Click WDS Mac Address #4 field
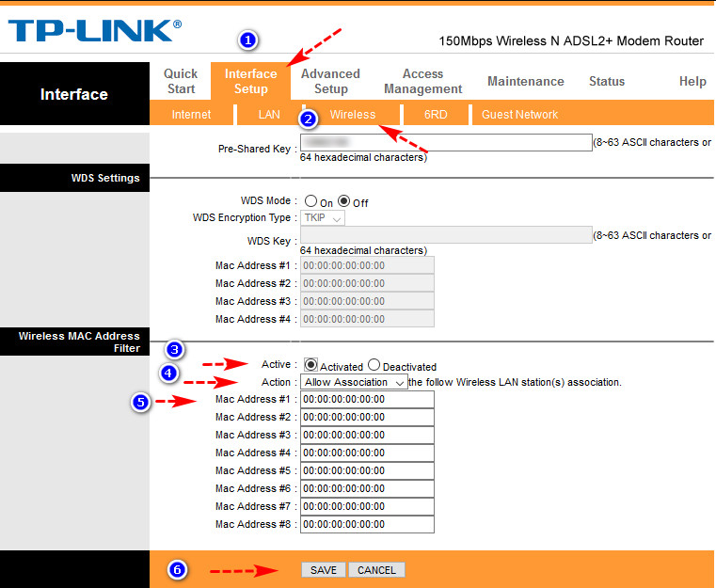Screen dimensions: 716x588 tap(367, 319)
